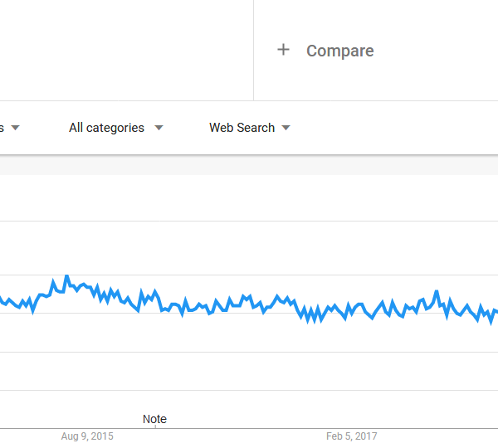Screen dimensions: 498x448
Task: Click the arrow next to Web Search
Action: tap(286, 128)
